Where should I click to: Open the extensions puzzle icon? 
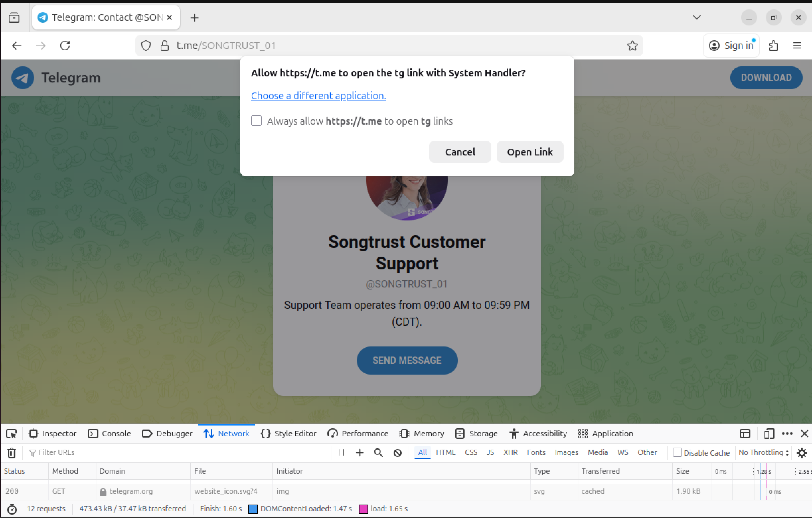773,46
